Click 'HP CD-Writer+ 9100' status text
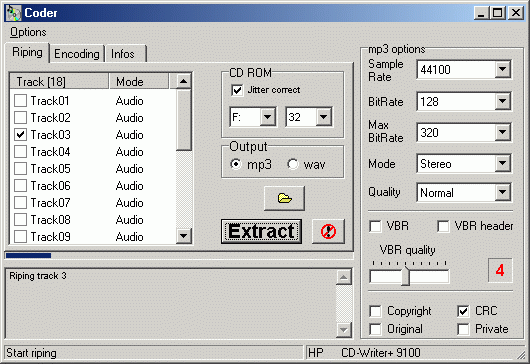 [x=364, y=353]
